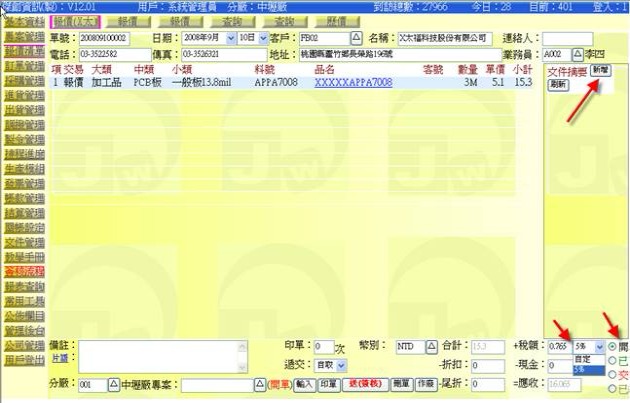Expand the 遞交 delivery method dropdown
The image size is (630, 403).
[x=342, y=366]
